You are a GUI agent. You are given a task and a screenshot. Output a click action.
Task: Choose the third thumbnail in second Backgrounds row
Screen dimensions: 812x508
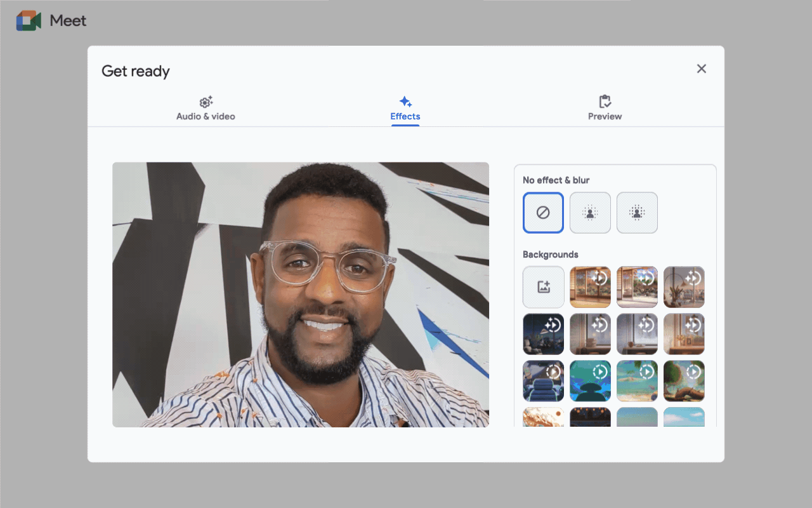pos(637,334)
